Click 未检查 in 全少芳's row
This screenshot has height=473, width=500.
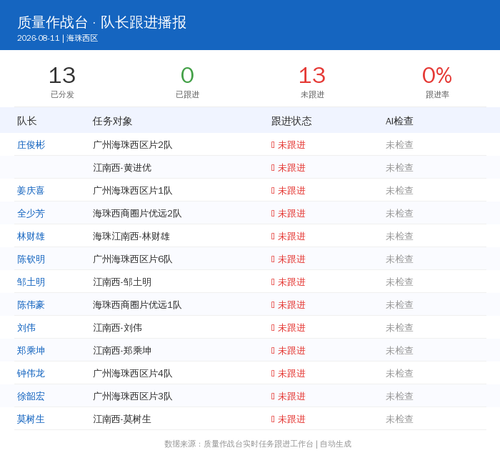pos(399,214)
